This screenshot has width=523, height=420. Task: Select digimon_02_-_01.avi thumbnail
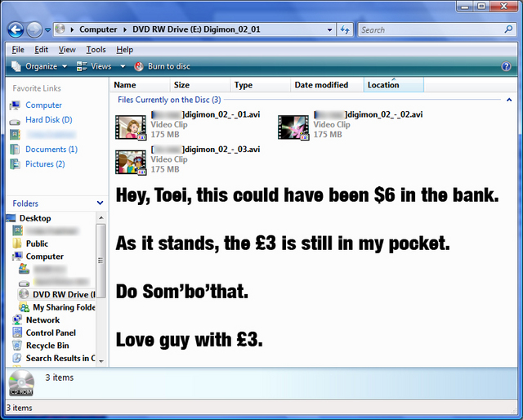(x=131, y=127)
